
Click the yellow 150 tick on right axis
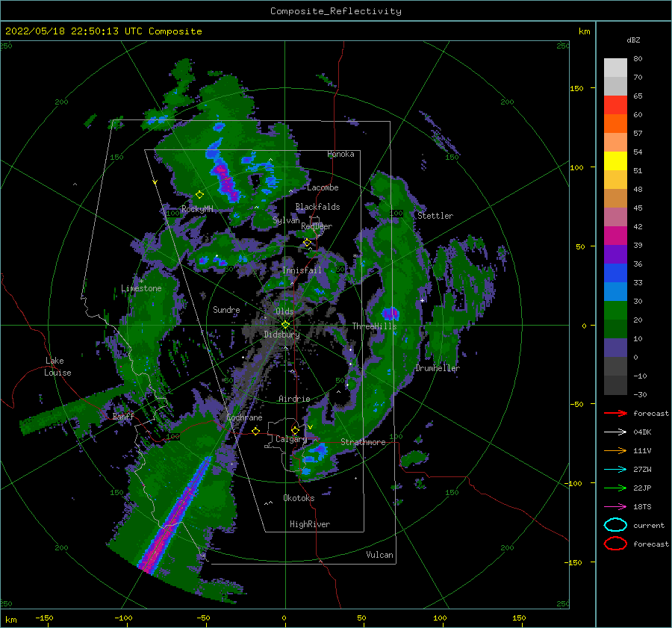(x=576, y=88)
